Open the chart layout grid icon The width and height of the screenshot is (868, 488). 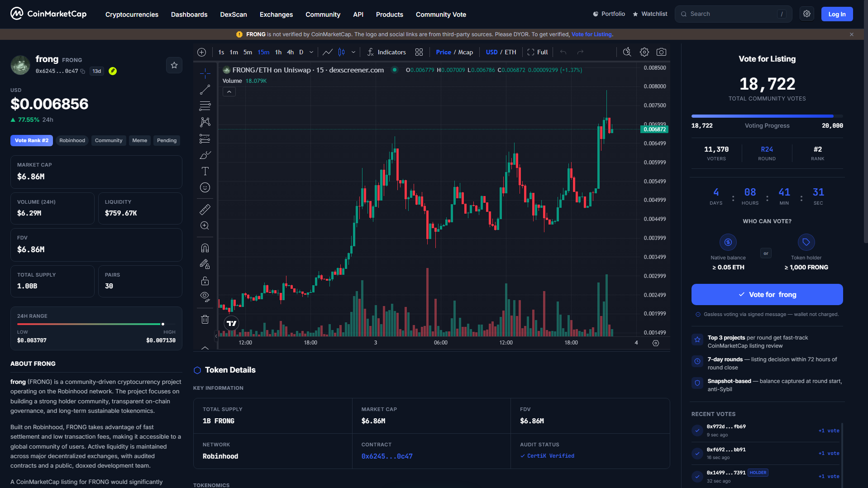tap(419, 52)
